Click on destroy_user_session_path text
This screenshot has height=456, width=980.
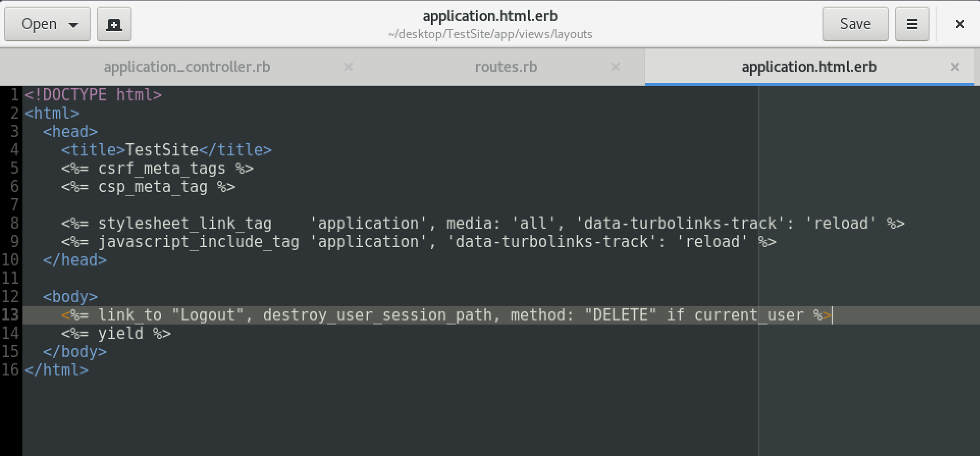[377, 315]
